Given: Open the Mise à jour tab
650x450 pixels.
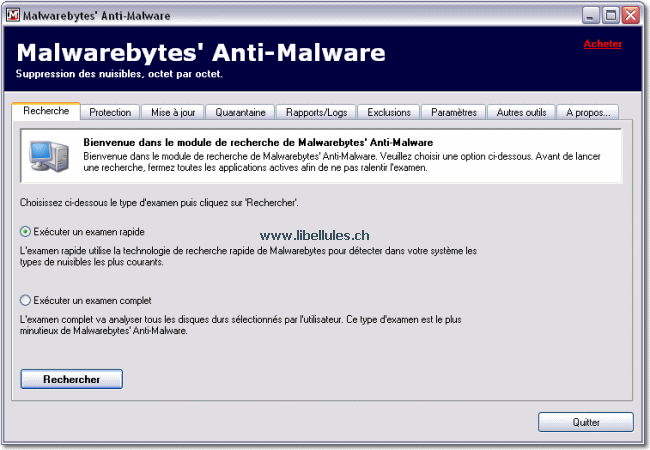Looking at the screenshot, I should pyautogui.click(x=173, y=112).
